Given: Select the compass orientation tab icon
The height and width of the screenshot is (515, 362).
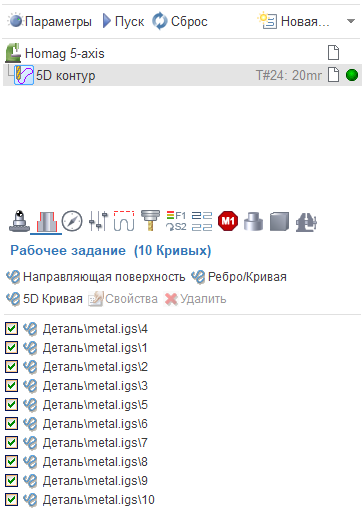Looking at the screenshot, I should click(72, 221).
